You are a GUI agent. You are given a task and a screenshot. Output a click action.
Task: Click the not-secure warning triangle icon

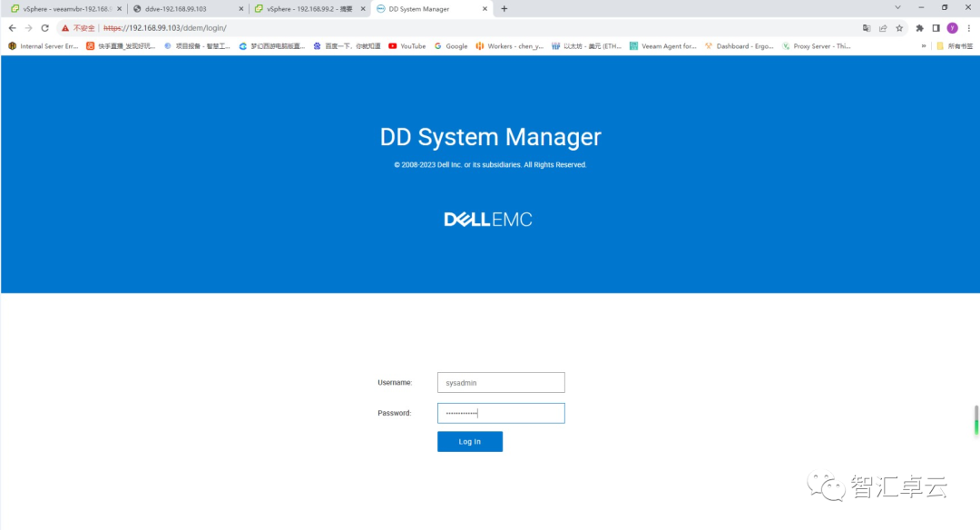click(x=65, y=28)
